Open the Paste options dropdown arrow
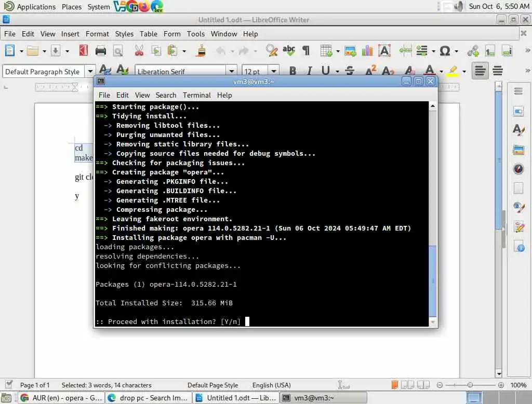 tap(184, 51)
